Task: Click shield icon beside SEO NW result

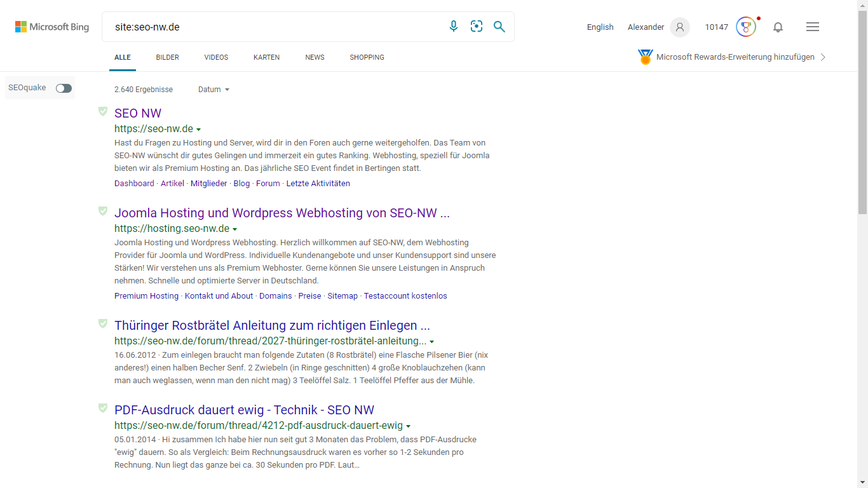Action: (x=103, y=111)
